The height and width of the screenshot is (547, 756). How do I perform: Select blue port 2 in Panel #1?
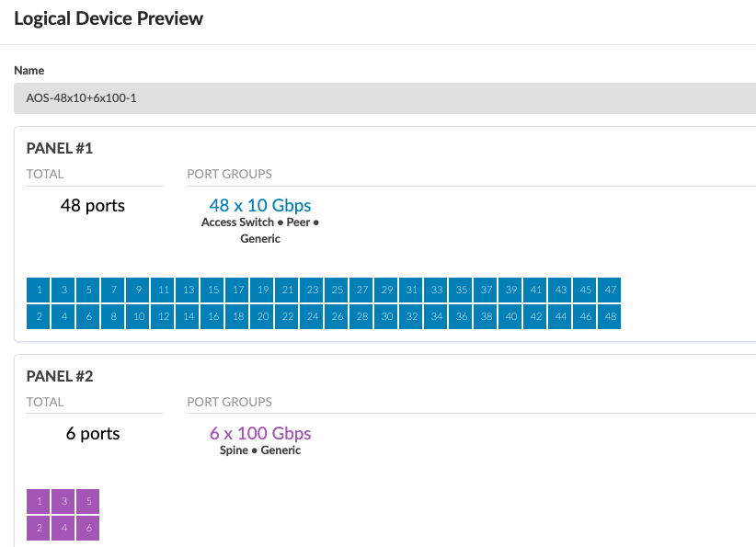[x=39, y=316]
